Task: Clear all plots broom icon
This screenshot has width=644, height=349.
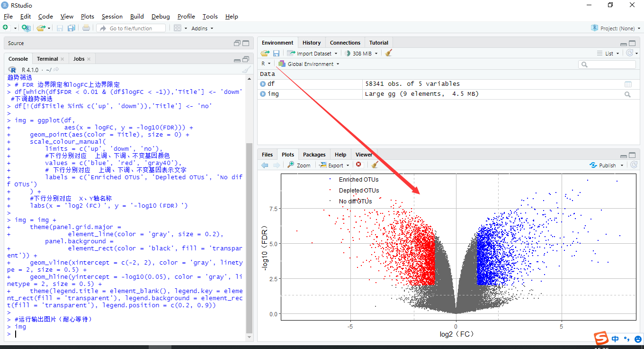Action: pyautogui.click(x=375, y=165)
